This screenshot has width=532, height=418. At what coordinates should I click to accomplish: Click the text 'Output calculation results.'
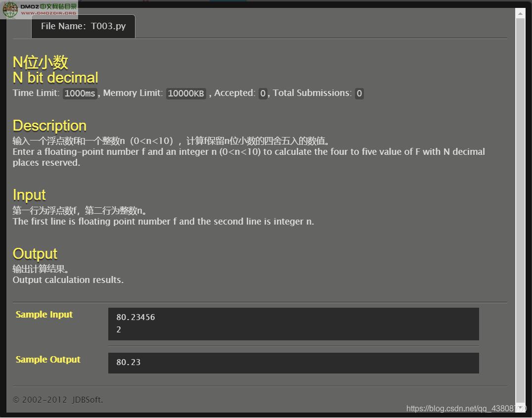click(x=68, y=280)
